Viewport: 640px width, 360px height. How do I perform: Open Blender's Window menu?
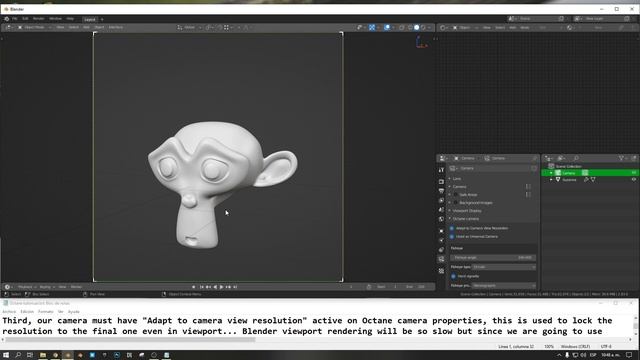click(x=56, y=19)
